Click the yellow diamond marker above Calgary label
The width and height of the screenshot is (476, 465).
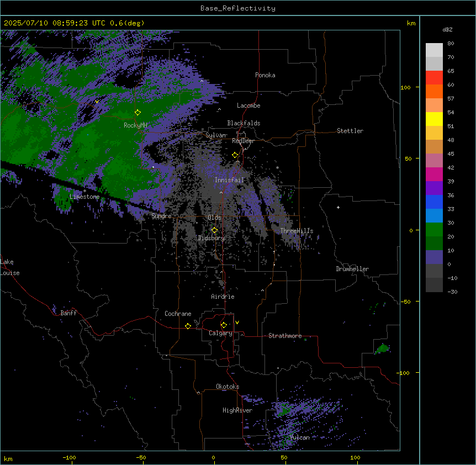224,325
